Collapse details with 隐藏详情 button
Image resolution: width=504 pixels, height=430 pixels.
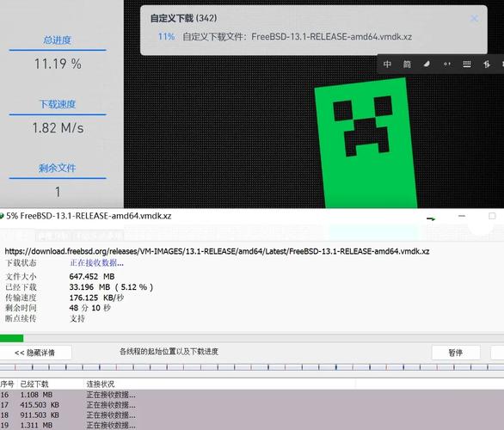pos(34,353)
